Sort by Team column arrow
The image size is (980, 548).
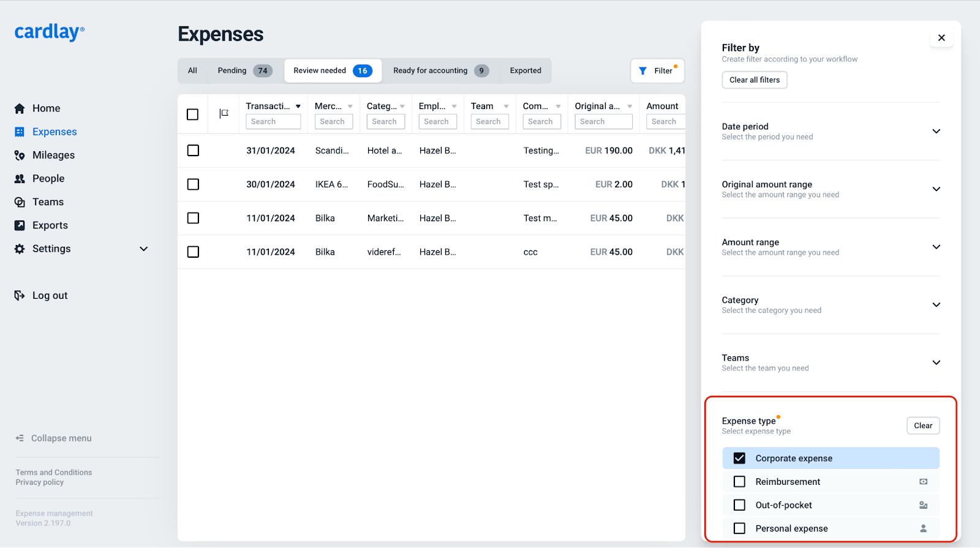click(507, 107)
